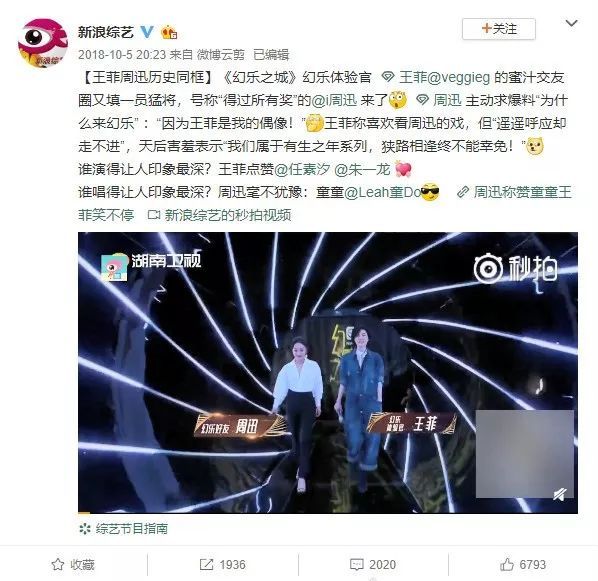Follow the account with +关注 button
This screenshot has height=581, width=598.
click(498, 29)
